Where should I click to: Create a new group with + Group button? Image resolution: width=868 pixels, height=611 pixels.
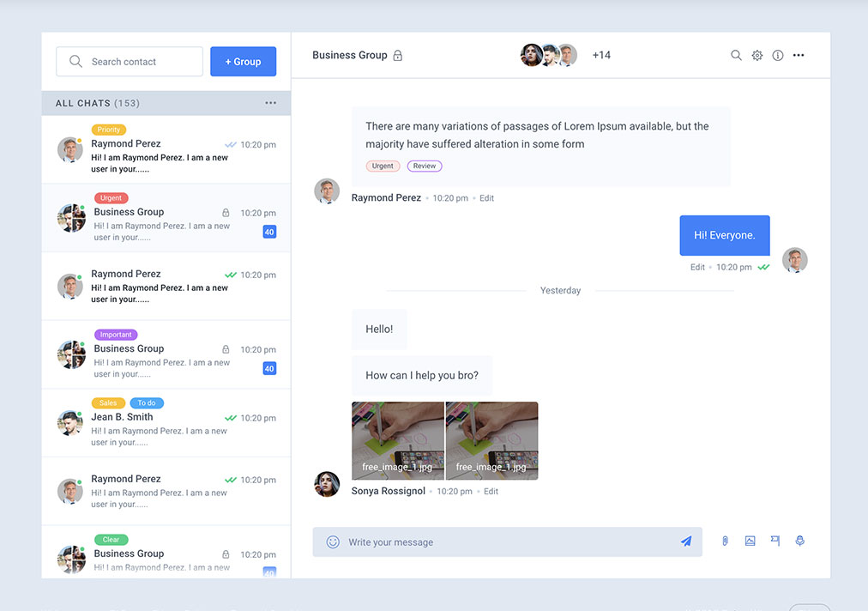click(244, 61)
